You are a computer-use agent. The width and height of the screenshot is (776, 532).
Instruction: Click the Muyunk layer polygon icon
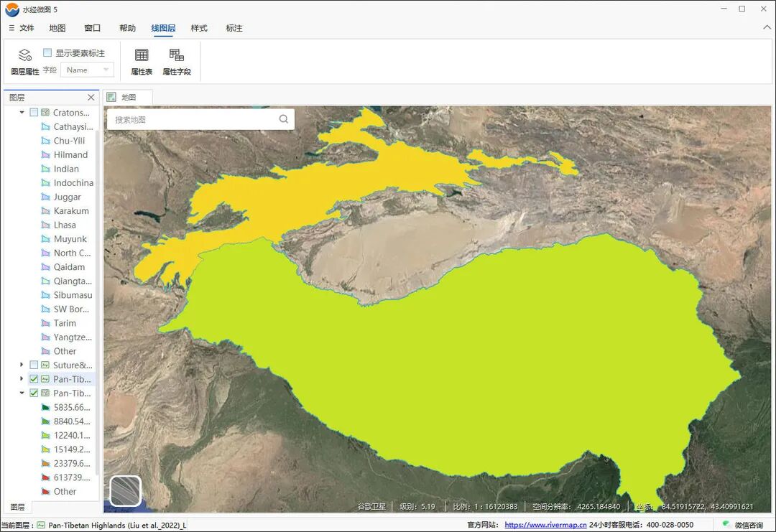click(45, 239)
